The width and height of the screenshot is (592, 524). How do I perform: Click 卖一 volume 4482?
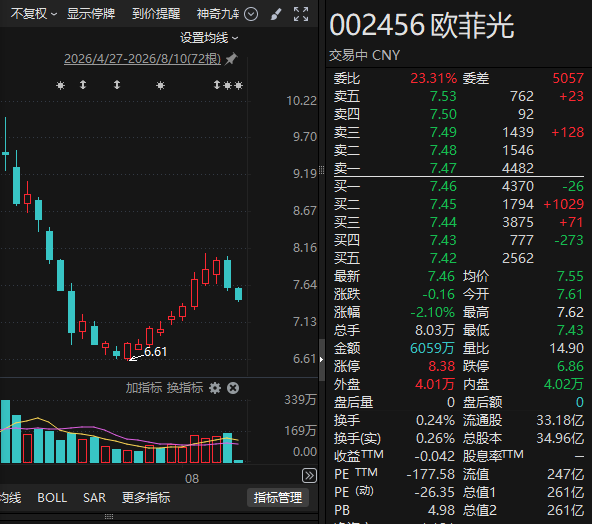click(x=518, y=168)
